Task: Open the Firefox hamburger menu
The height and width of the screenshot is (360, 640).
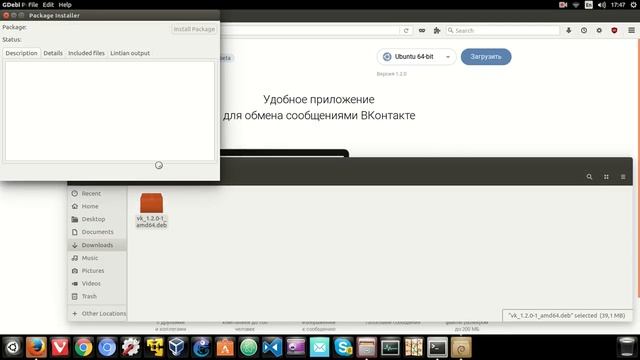Action: tap(631, 31)
